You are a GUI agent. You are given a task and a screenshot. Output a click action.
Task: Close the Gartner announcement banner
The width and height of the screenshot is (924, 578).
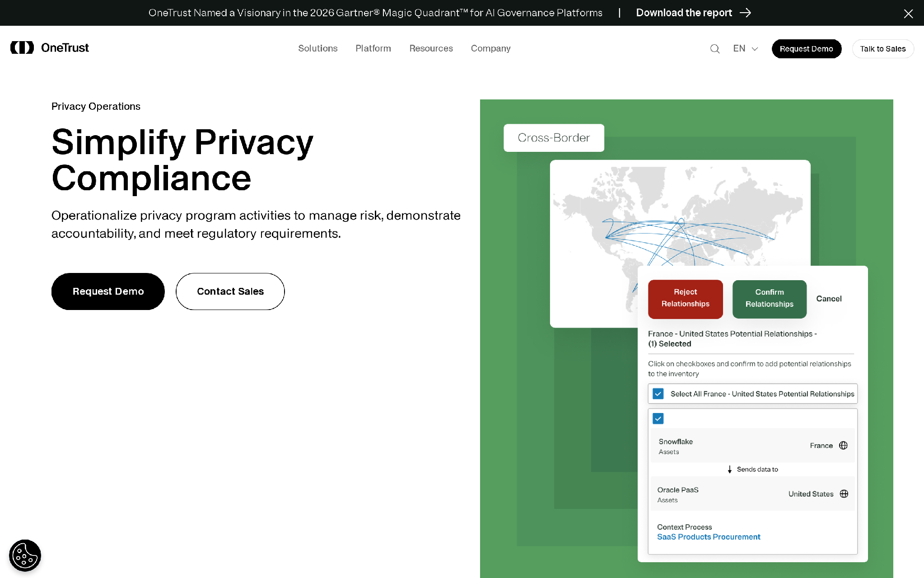click(x=908, y=14)
